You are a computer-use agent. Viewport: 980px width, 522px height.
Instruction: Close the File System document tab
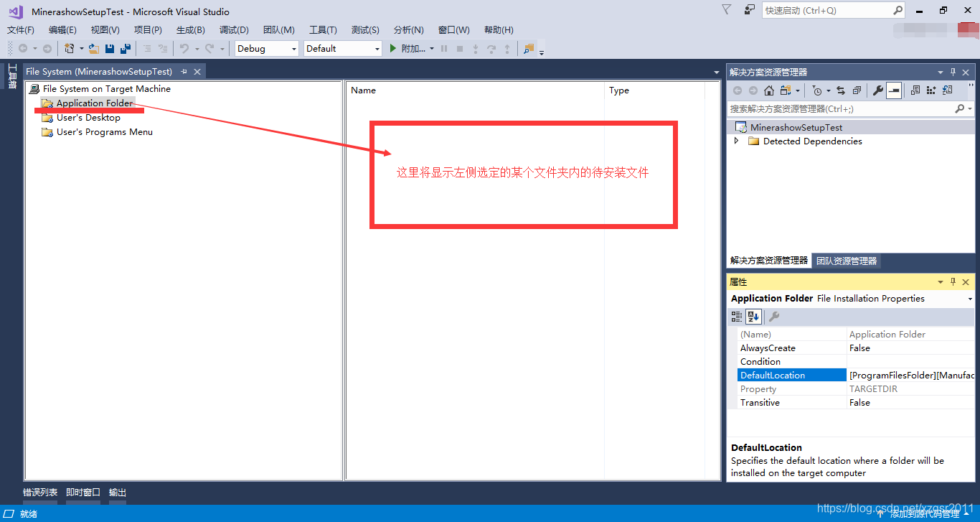[197, 72]
